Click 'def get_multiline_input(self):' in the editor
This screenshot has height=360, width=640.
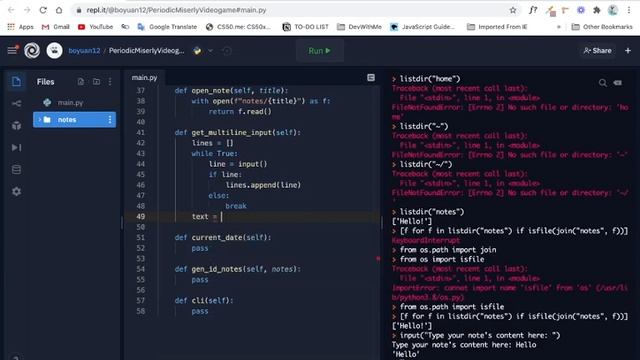coord(238,133)
